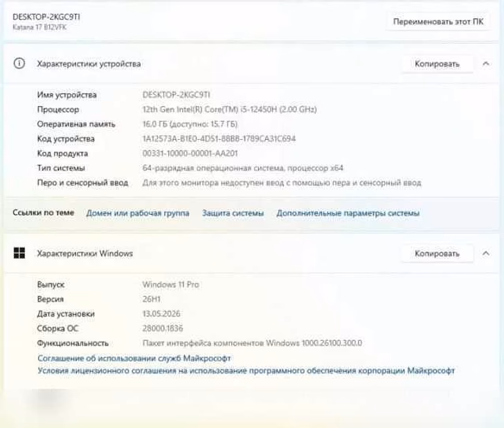
Task: Click the Windows logo icon beside Характеристики Windows
Action: click(x=19, y=253)
